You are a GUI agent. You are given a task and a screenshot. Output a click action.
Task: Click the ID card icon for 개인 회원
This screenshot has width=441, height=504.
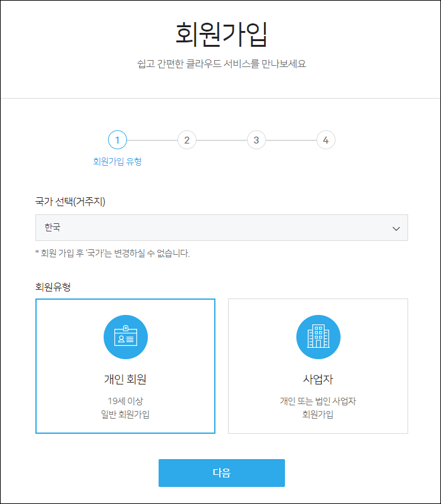pos(126,337)
